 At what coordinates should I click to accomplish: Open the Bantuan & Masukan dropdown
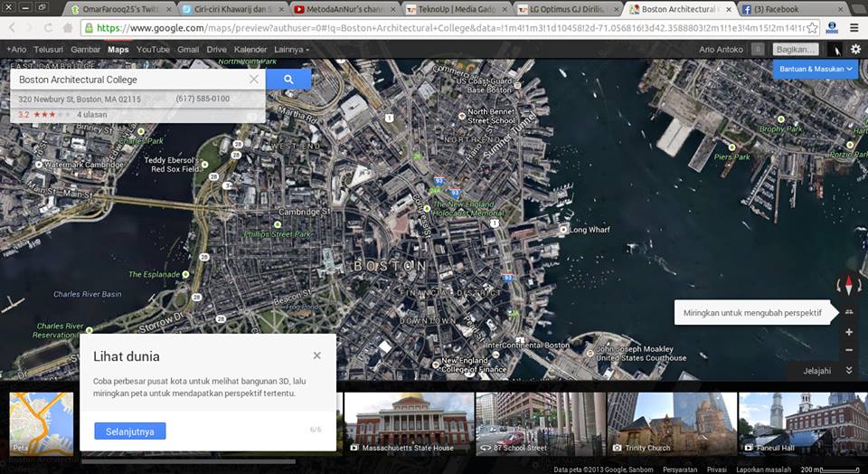click(816, 70)
